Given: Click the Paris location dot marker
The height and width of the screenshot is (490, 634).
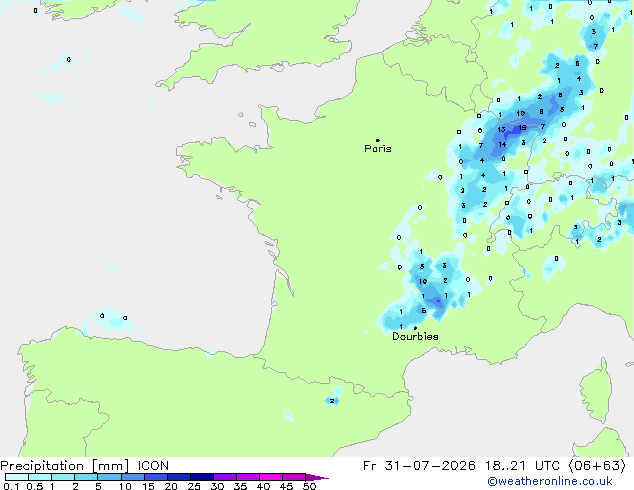Looking at the screenshot, I should (378, 140).
